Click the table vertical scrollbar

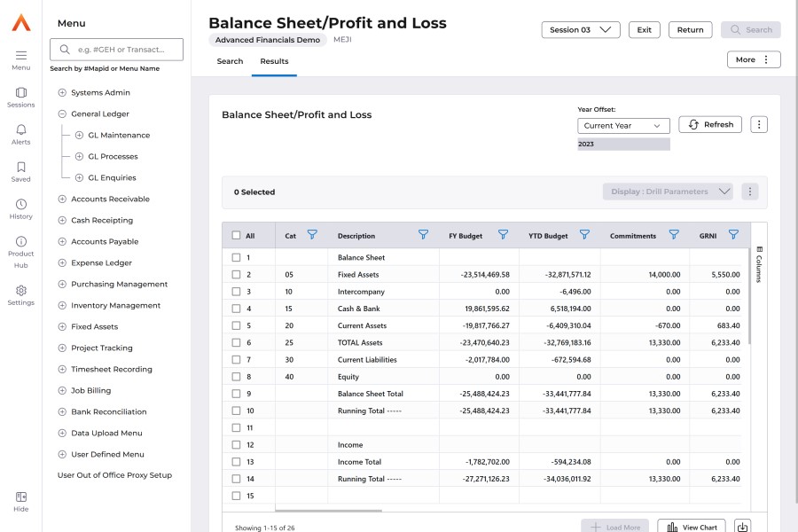click(x=749, y=296)
